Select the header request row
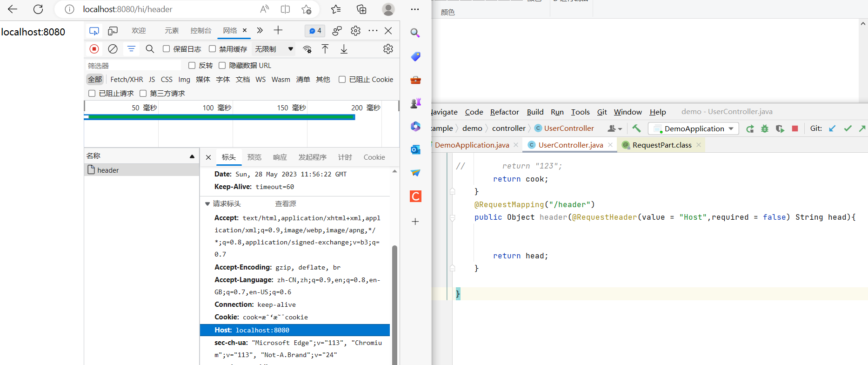 (x=142, y=170)
